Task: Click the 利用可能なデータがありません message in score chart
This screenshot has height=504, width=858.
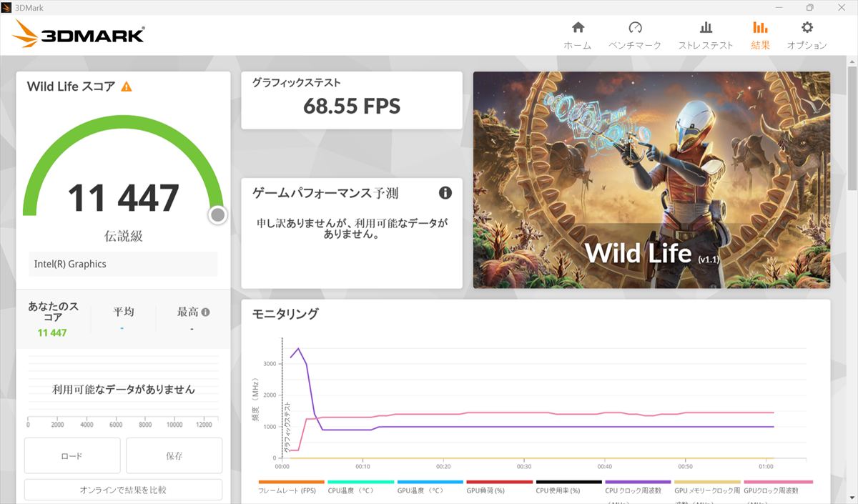Action: coord(123,390)
